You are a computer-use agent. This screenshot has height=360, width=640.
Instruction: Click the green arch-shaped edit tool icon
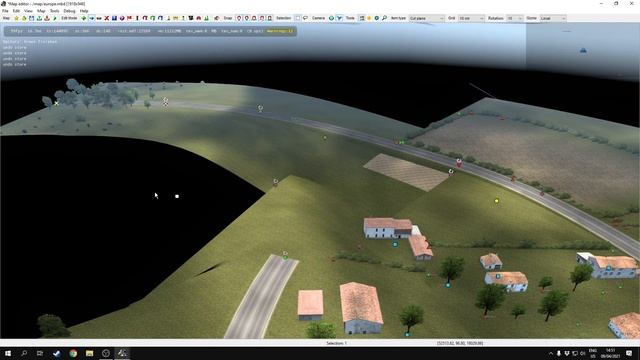coord(153,18)
